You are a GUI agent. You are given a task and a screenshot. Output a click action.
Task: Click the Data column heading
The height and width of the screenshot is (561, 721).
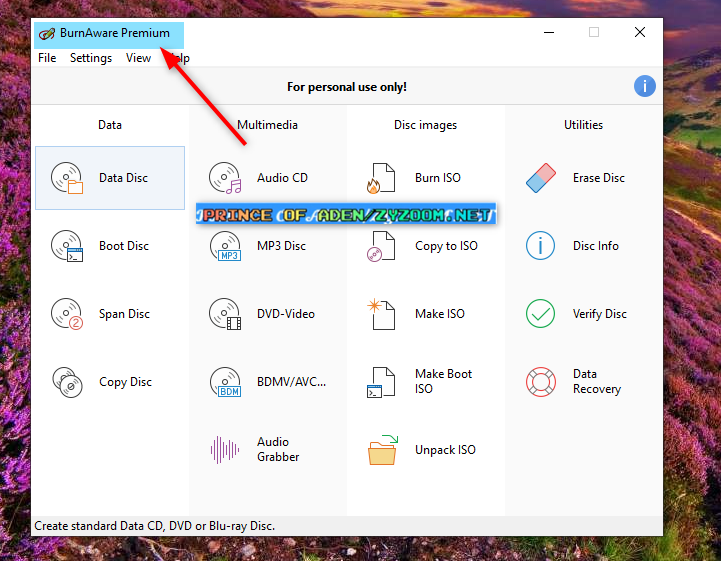pos(110,125)
